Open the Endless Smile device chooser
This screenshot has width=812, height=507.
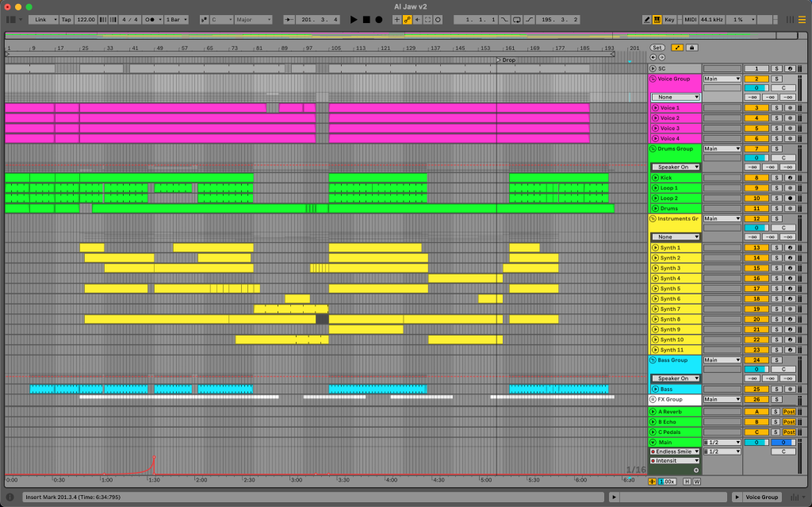(x=676, y=451)
